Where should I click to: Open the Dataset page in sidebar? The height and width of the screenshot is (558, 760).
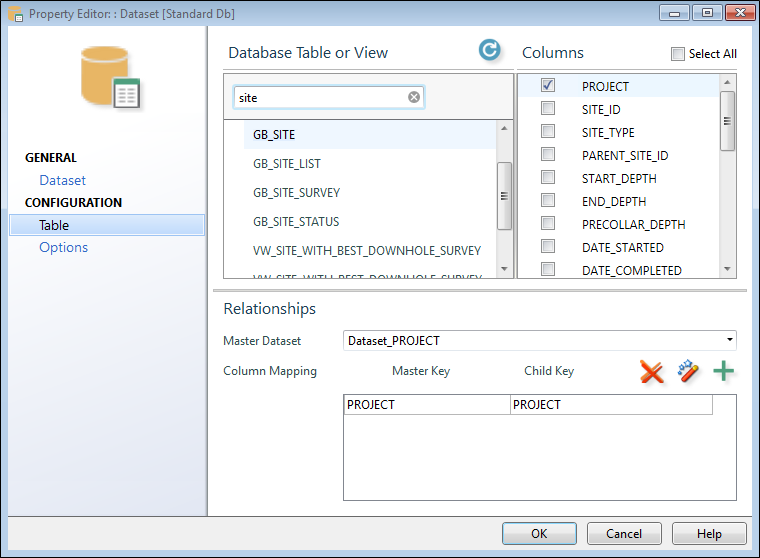pyautogui.click(x=63, y=180)
